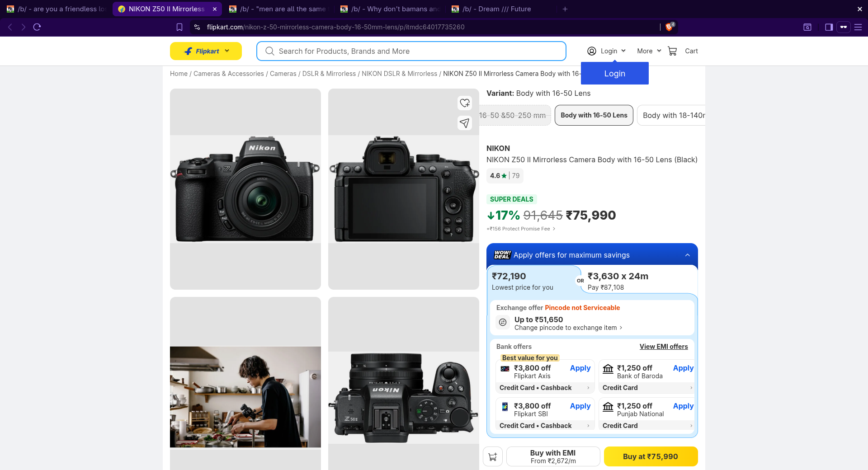
Task: Open the More dropdown menu
Action: (x=649, y=51)
